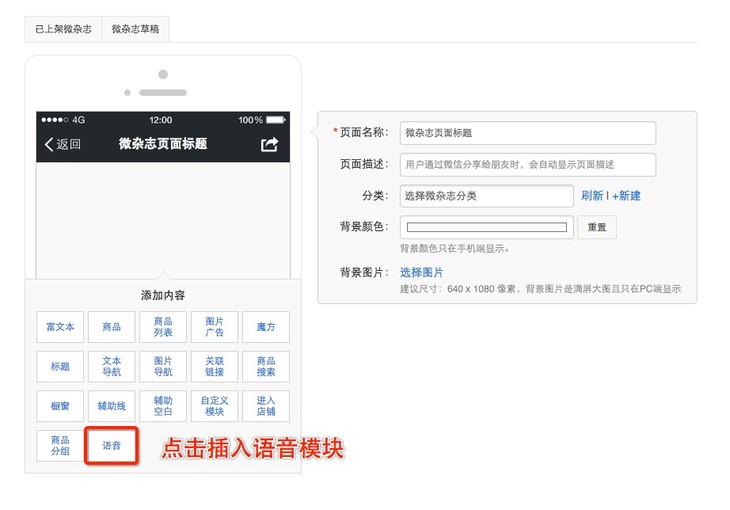Screen dimensions: 730x510
Task: Insert the 商品列表 module
Action: tap(163, 327)
